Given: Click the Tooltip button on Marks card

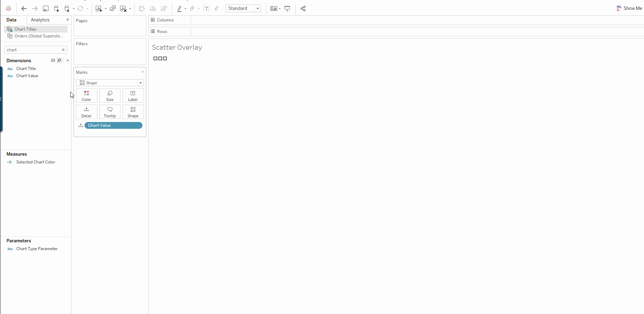Looking at the screenshot, I should click(110, 112).
